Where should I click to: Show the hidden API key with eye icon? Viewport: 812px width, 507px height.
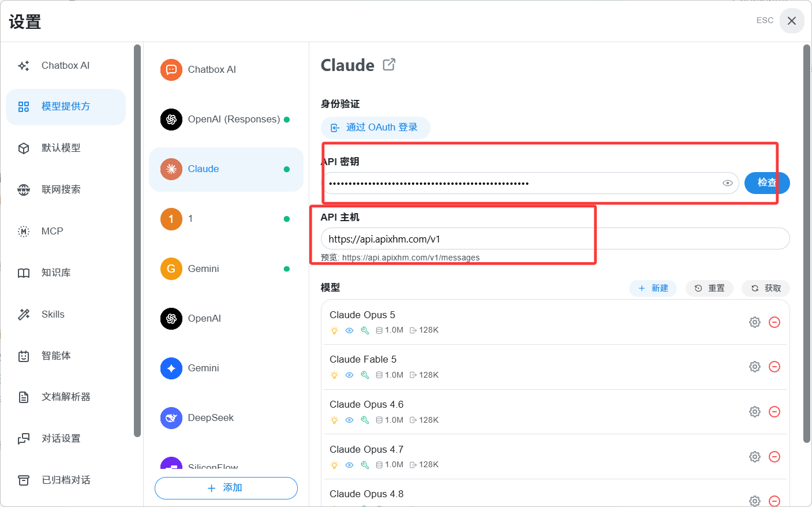728,183
